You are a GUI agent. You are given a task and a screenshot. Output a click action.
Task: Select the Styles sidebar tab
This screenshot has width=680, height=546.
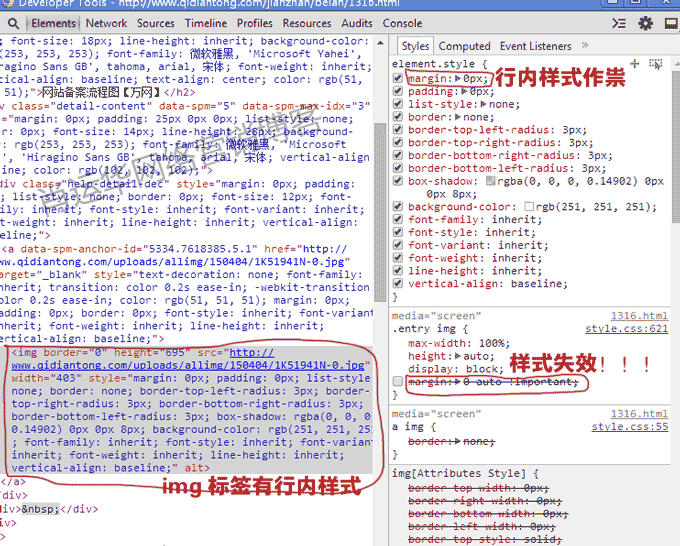click(x=415, y=46)
